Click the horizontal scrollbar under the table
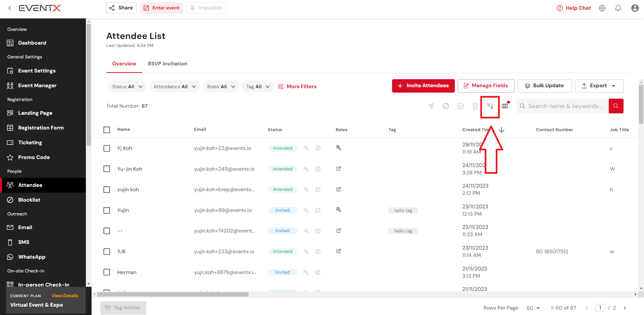 click(x=173, y=295)
